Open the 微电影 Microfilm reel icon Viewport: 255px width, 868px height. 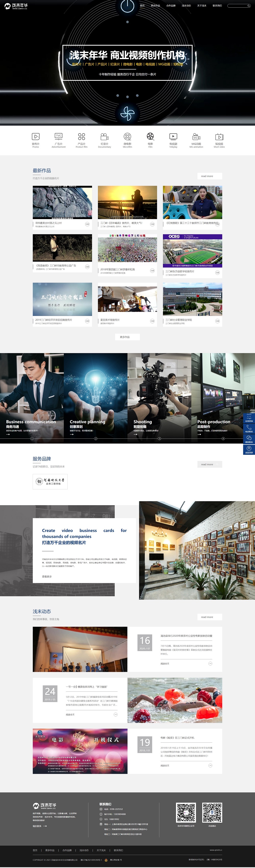(127, 137)
